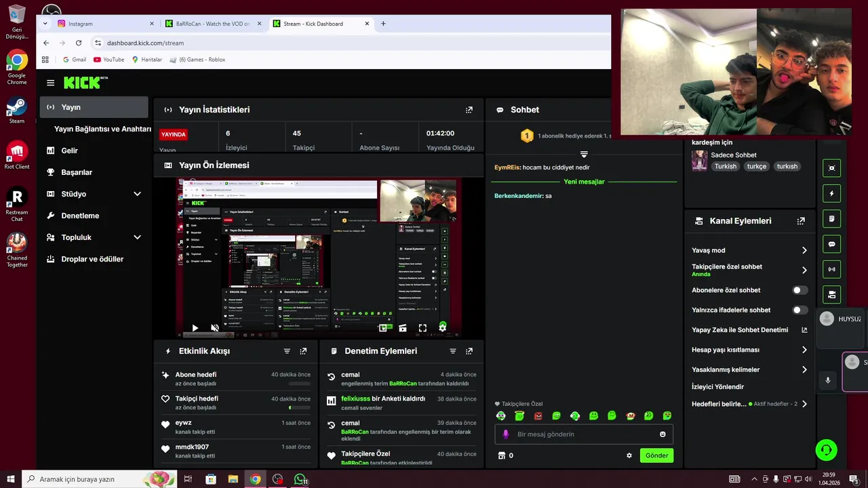Pop out the Kanal Eylemleri panel

pyautogui.click(x=801, y=221)
